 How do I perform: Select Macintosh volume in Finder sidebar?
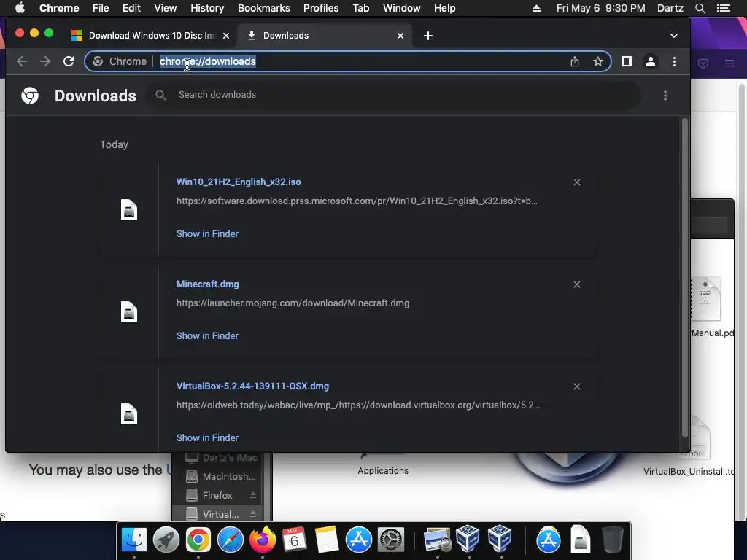pyautogui.click(x=221, y=477)
